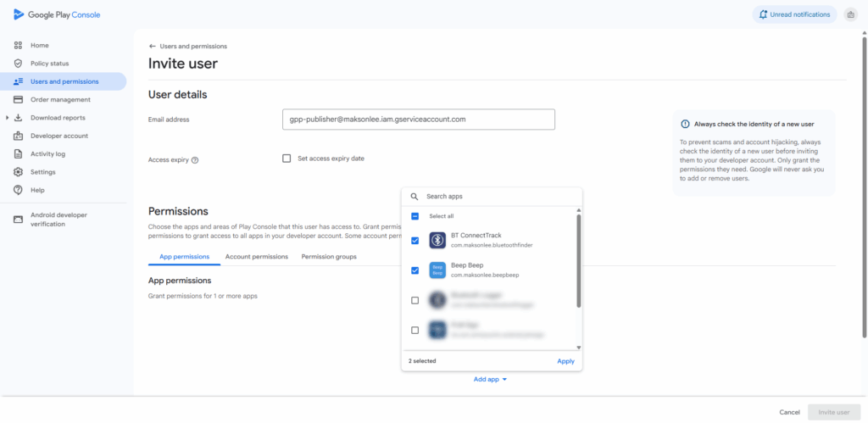Click Apply in the app selector
The image size is (868, 423).
click(x=565, y=361)
